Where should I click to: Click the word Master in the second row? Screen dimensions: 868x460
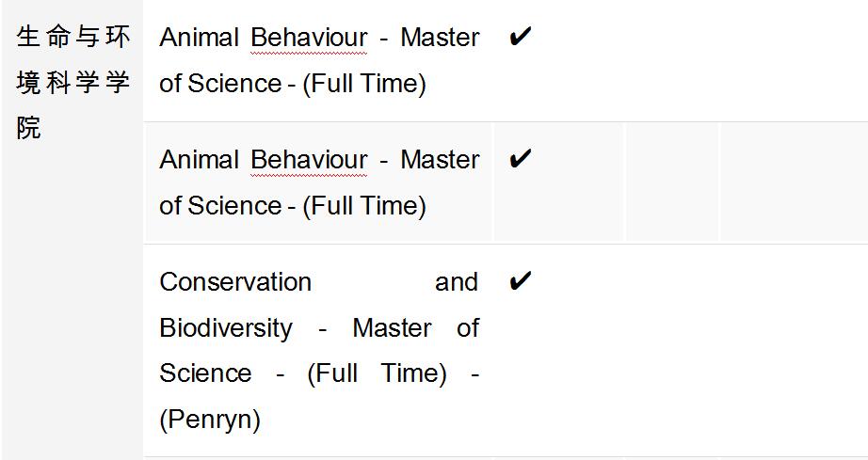[x=440, y=160]
